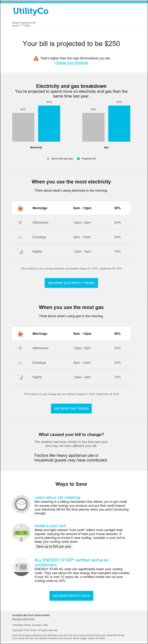Click SEE MORE WAYS TO SAVE button

click(71, 596)
